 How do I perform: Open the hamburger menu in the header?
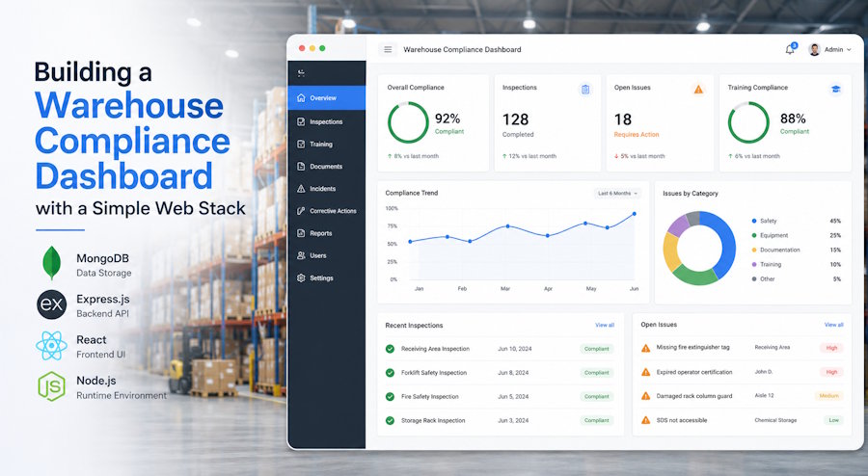click(388, 49)
